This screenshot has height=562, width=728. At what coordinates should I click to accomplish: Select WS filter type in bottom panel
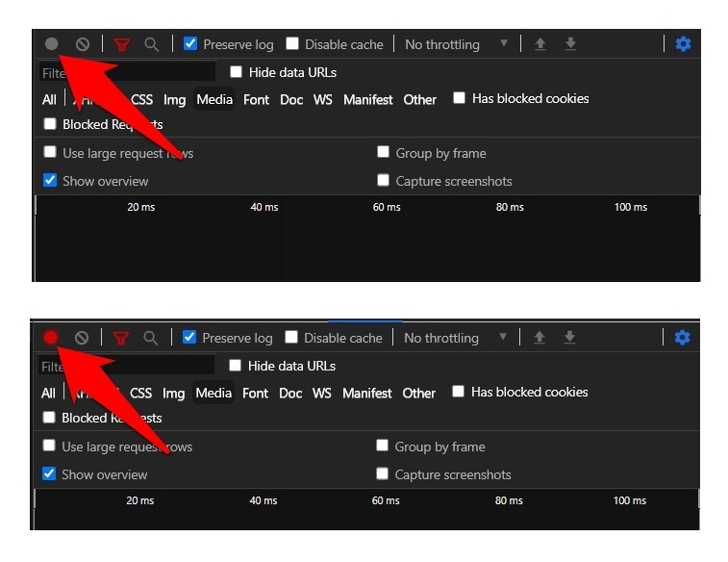pos(322,394)
